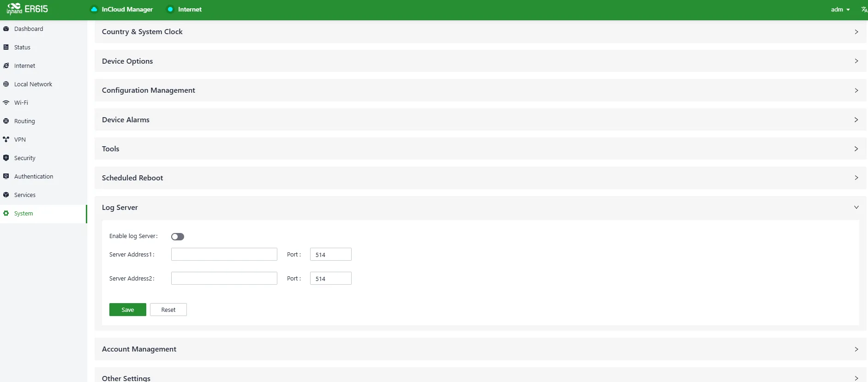Click the Authentication sidebar icon

[x=6, y=176]
